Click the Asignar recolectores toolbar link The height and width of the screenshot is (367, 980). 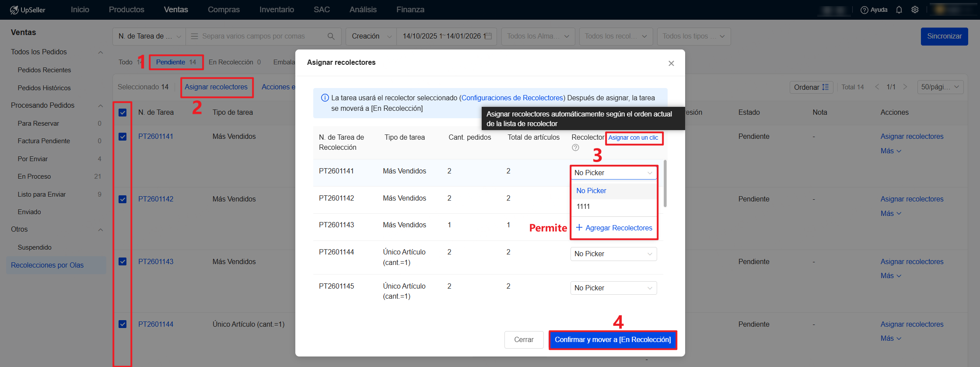(216, 87)
